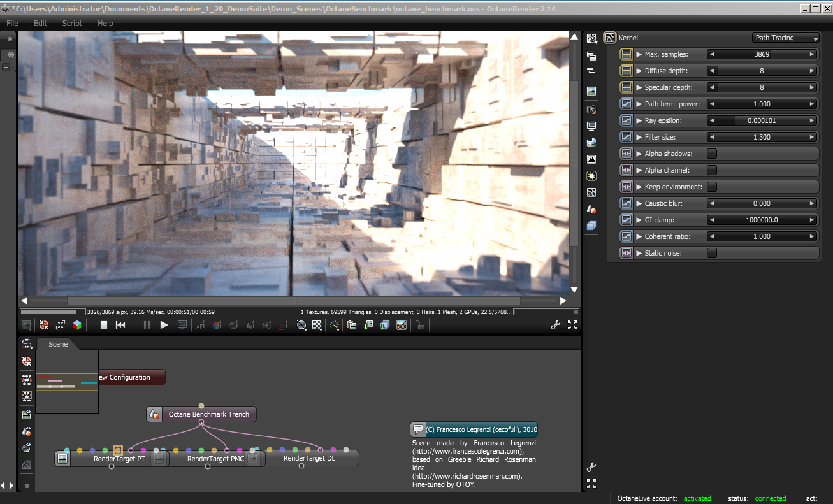
Task: Open the File menu
Action: [12, 23]
